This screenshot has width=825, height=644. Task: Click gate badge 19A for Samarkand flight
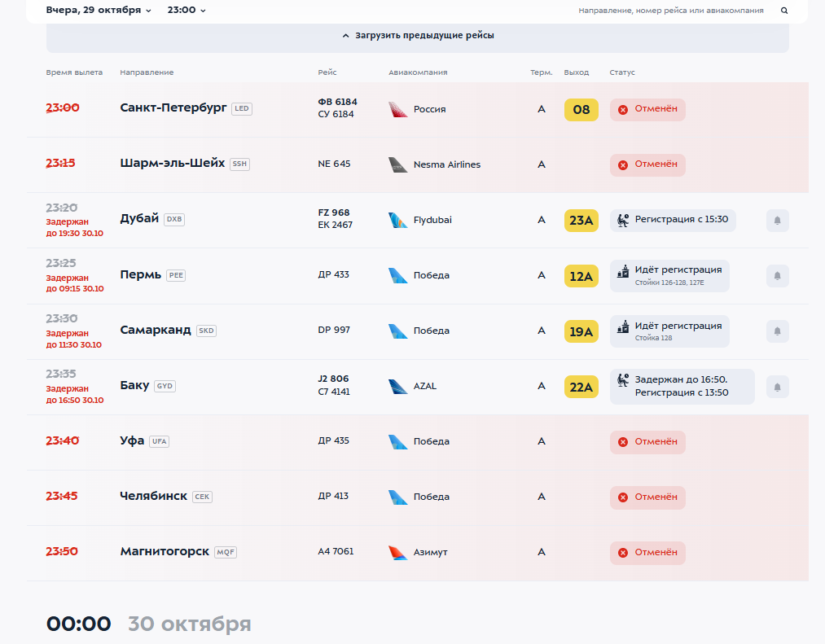tap(581, 331)
